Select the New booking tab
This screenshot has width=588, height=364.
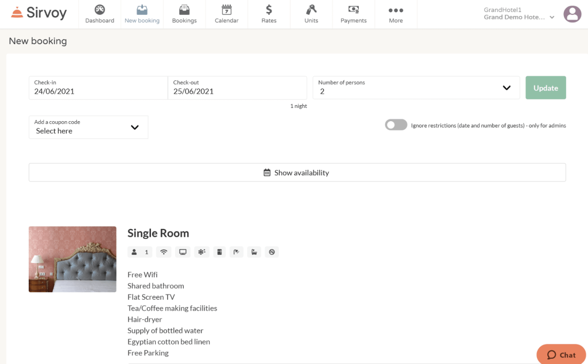[x=142, y=14]
